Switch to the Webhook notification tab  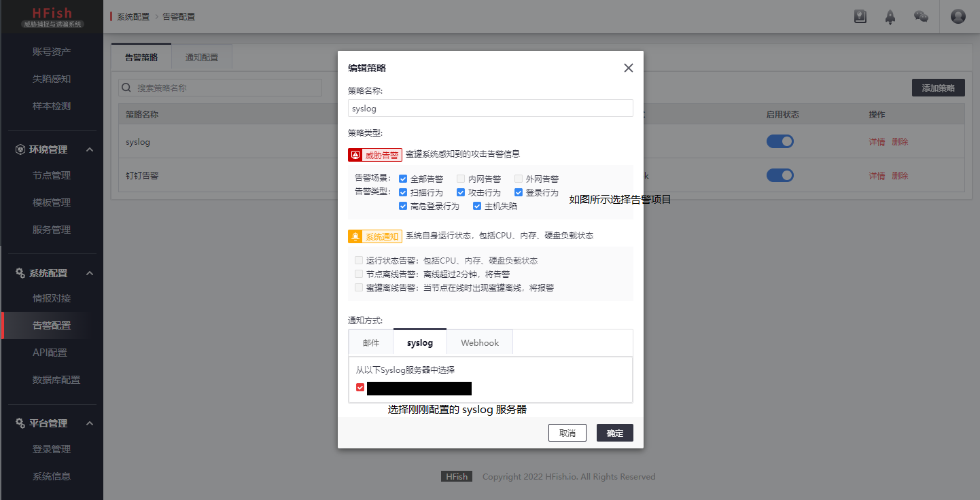tap(480, 342)
